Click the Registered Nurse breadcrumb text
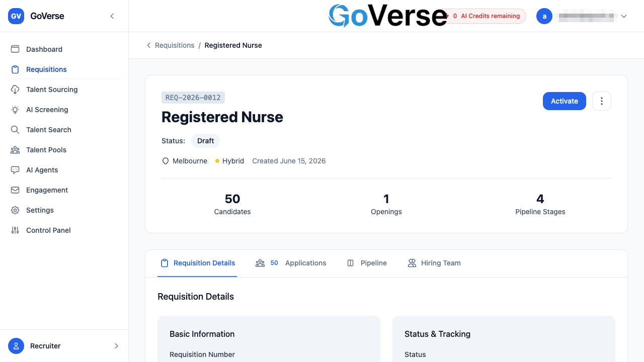 [x=233, y=45]
